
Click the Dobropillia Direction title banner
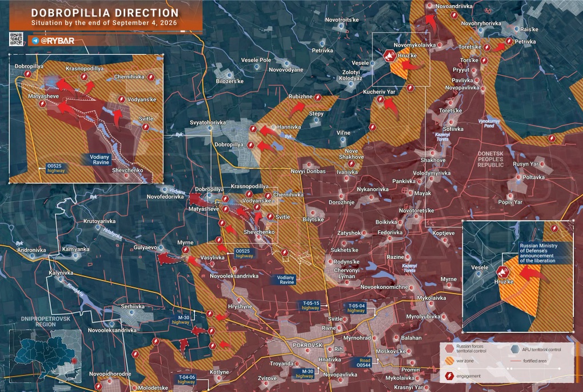[106, 17]
